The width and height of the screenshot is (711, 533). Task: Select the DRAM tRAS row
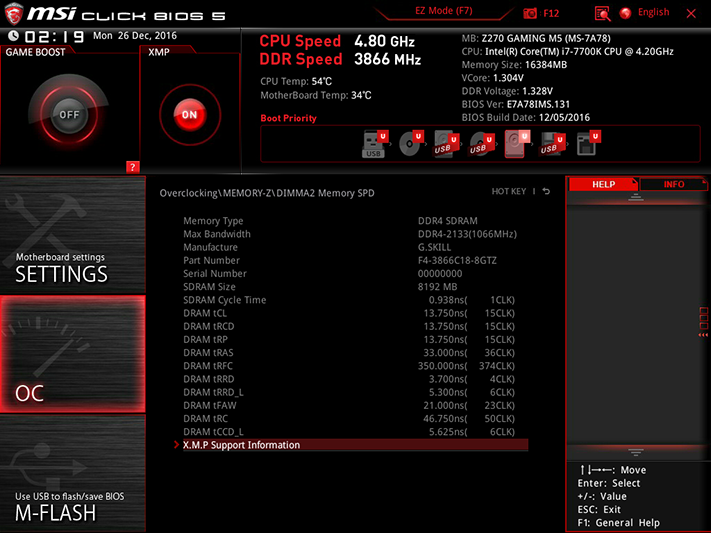pos(351,352)
